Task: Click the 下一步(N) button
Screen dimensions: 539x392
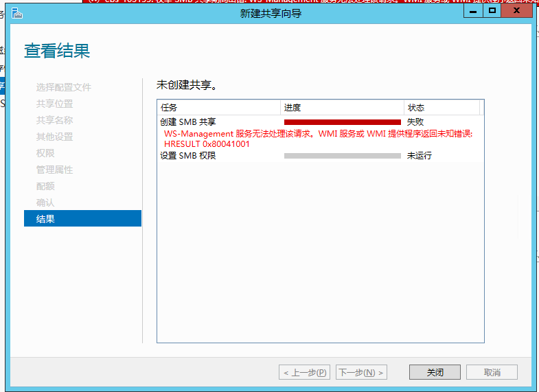Action: click(361, 372)
